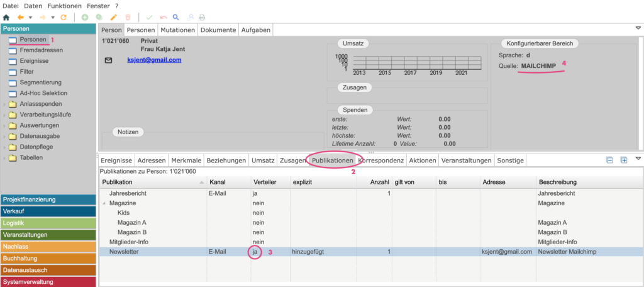Switch to the Korrespondenz tab
Screen dimensions: 644x287
coord(380,160)
